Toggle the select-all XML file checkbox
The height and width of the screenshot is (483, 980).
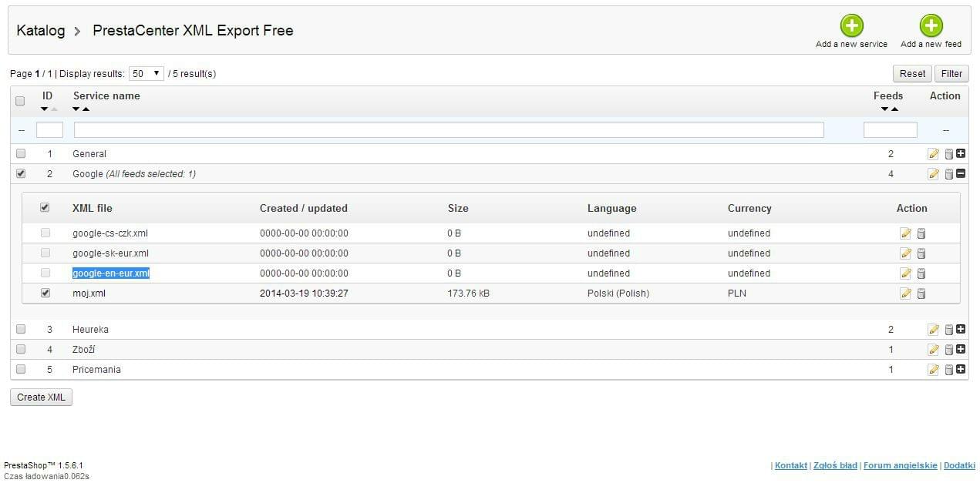click(45, 207)
